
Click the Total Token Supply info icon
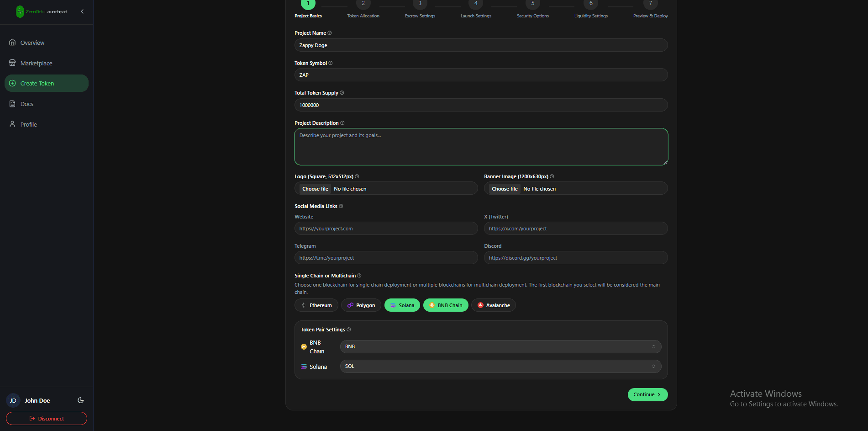coord(342,93)
